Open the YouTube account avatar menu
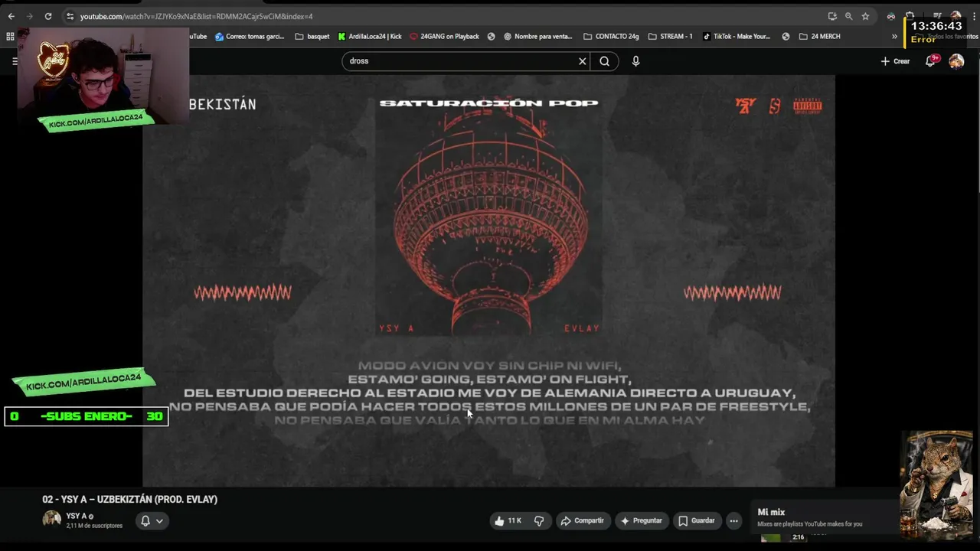The height and width of the screenshot is (551, 980). point(956,61)
